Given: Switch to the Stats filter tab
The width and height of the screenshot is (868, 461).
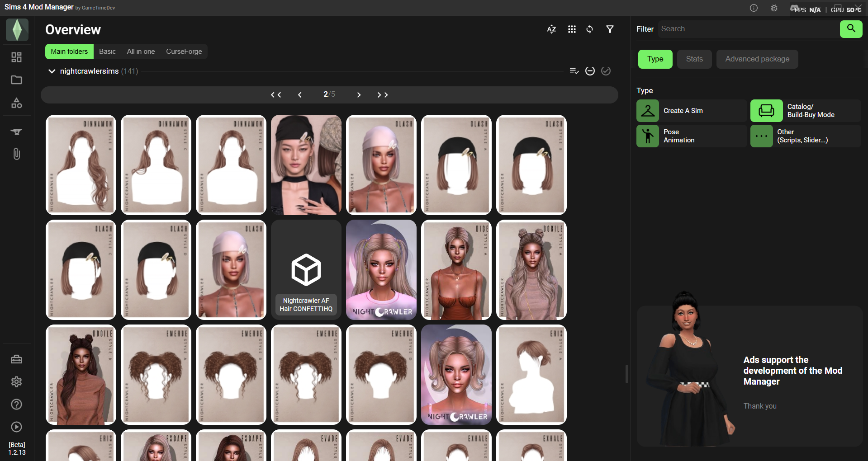Looking at the screenshot, I should 694,59.
